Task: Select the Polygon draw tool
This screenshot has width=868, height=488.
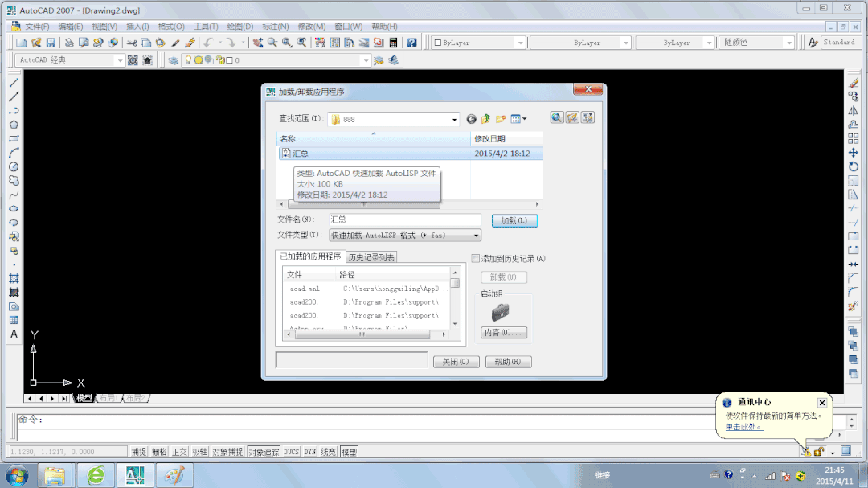Action: click(x=14, y=125)
